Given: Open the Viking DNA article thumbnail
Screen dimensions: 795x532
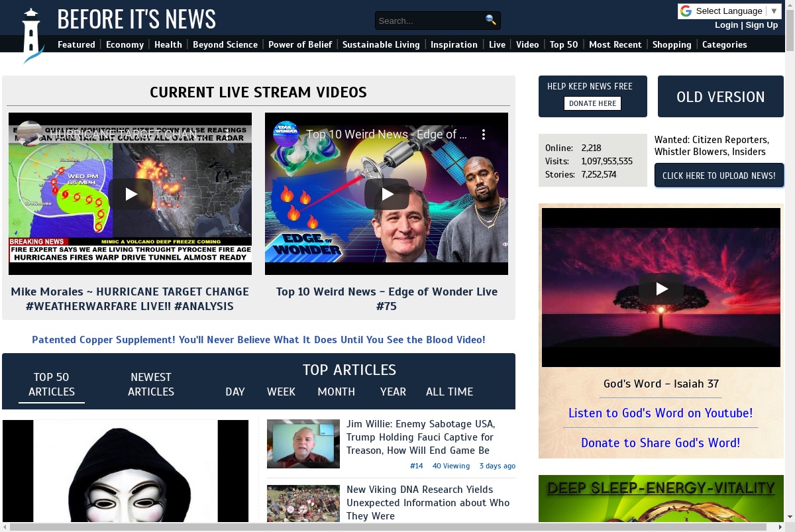Looking at the screenshot, I should (303, 504).
